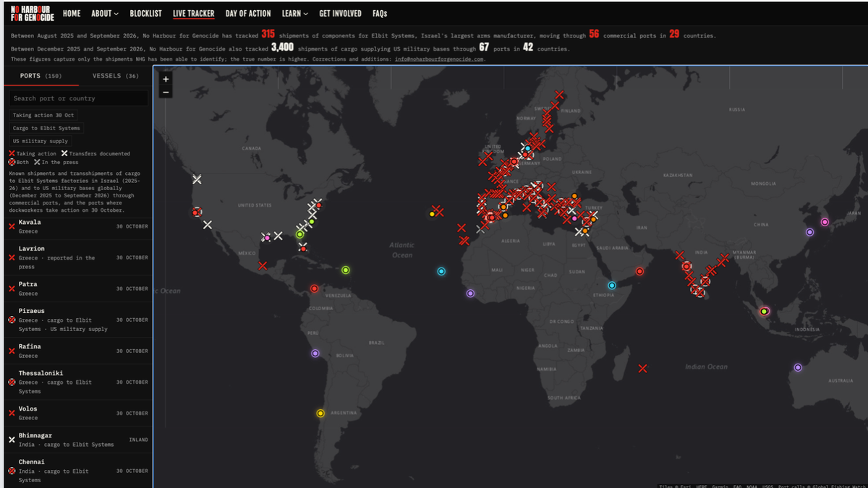
Task: Toggle the Cargo to Elbit Systems filter
Action: (x=46, y=128)
